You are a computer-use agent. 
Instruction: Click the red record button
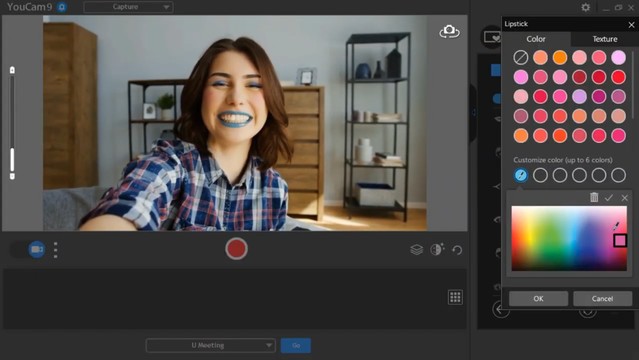[236, 249]
